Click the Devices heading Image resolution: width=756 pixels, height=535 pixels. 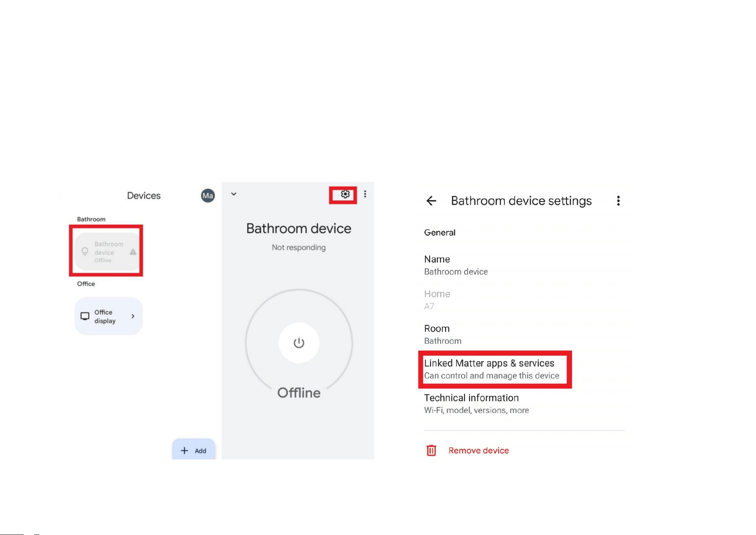point(144,196)
